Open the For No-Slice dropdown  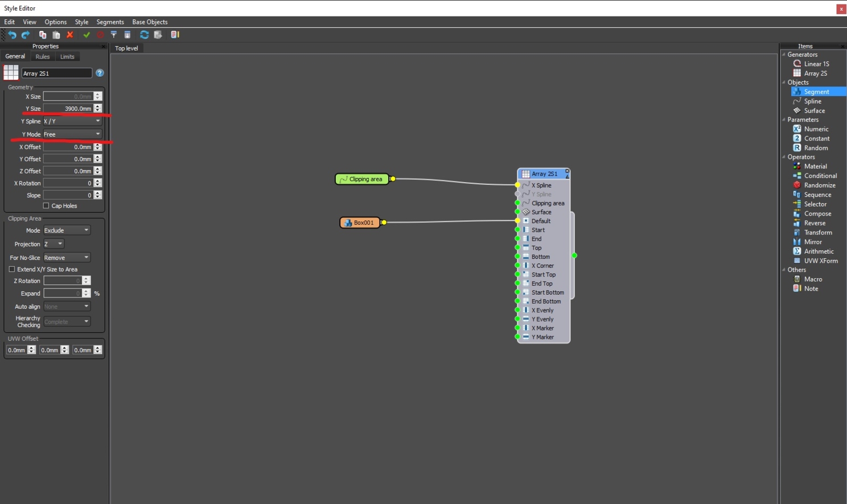coord(67,258)
